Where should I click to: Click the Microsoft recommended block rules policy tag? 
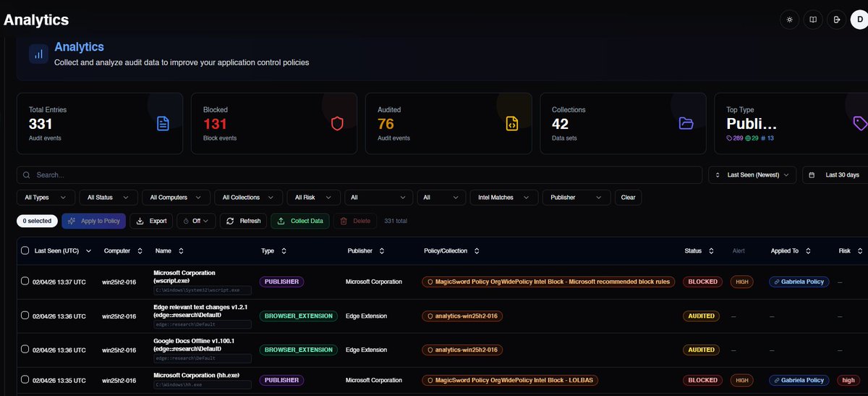[x=549, y=282]
